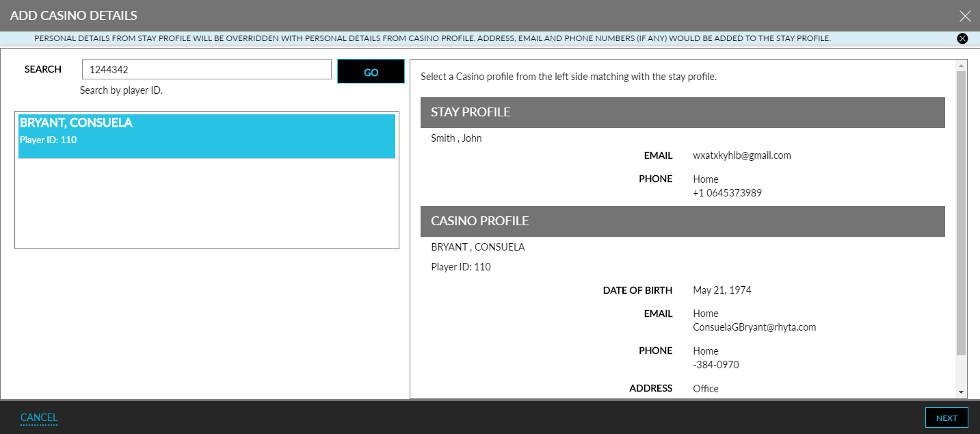
Task: Click the ADDRESS label
Action: point(651,388)
